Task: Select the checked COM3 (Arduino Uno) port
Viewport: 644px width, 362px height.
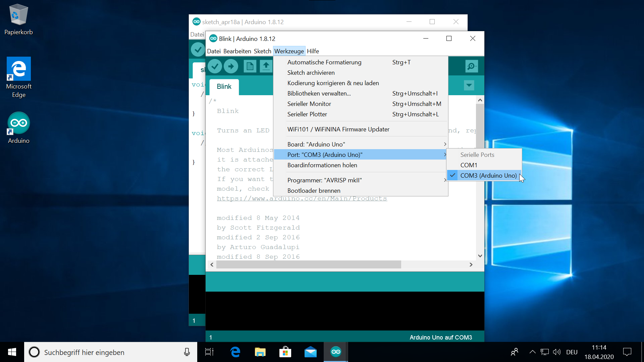Action: [x=484, y=176]
